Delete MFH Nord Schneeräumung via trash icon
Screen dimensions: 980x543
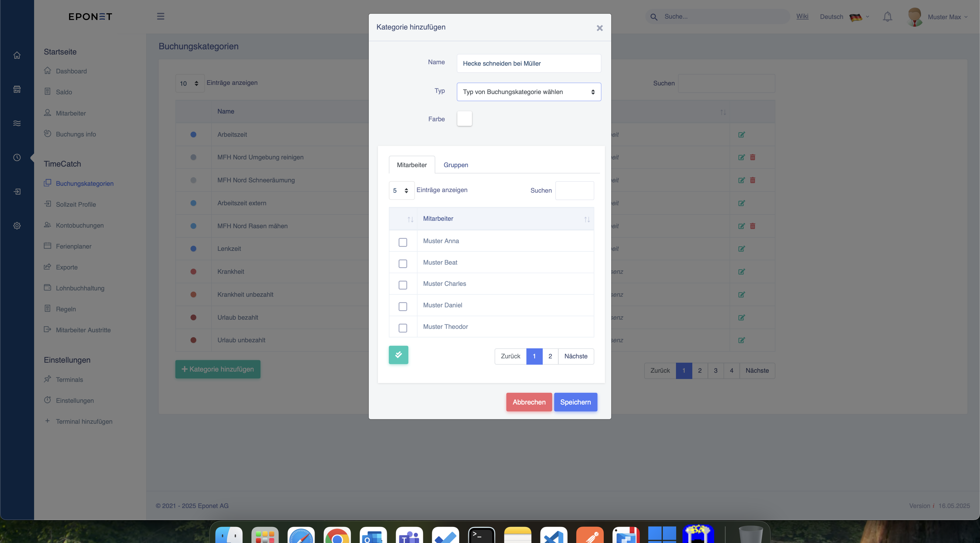point(752,180)
